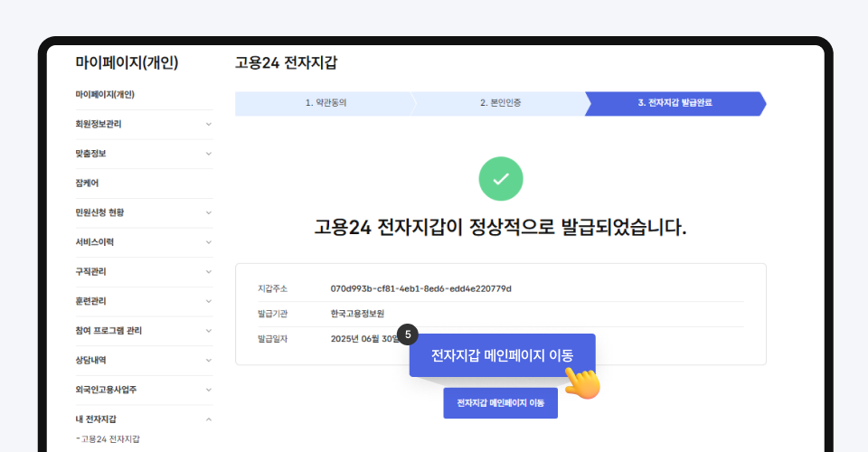Open the 잡케어 sidebar item
Image resolution: width=868 pixels, height=452 pixels.
[x=87, y=184]
